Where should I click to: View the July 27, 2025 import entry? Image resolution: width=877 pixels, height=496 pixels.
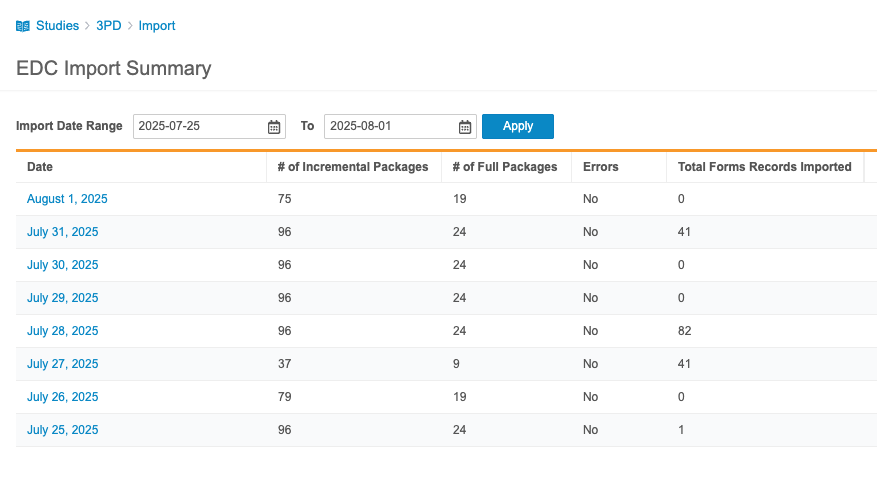62,364
